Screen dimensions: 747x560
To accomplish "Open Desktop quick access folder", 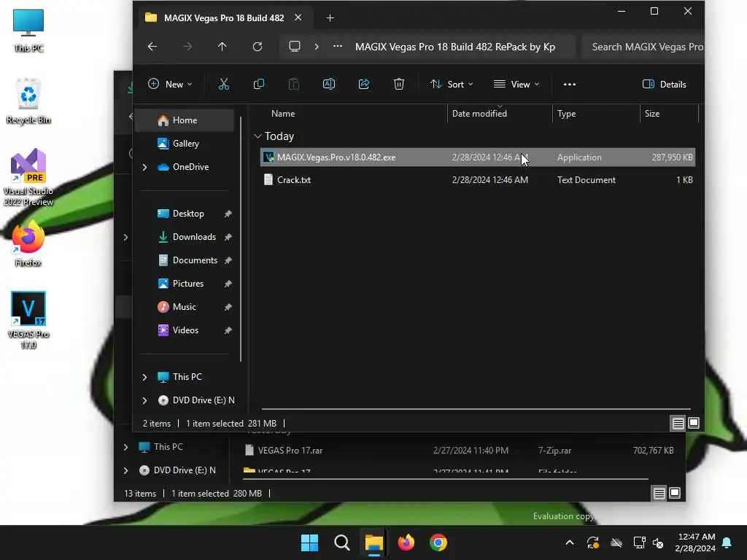I will pos(185,214).
